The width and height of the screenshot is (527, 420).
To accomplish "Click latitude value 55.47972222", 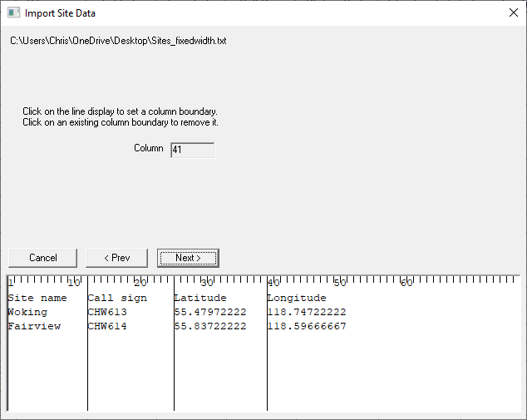I will pyautogui.click(x=209, y=312).
